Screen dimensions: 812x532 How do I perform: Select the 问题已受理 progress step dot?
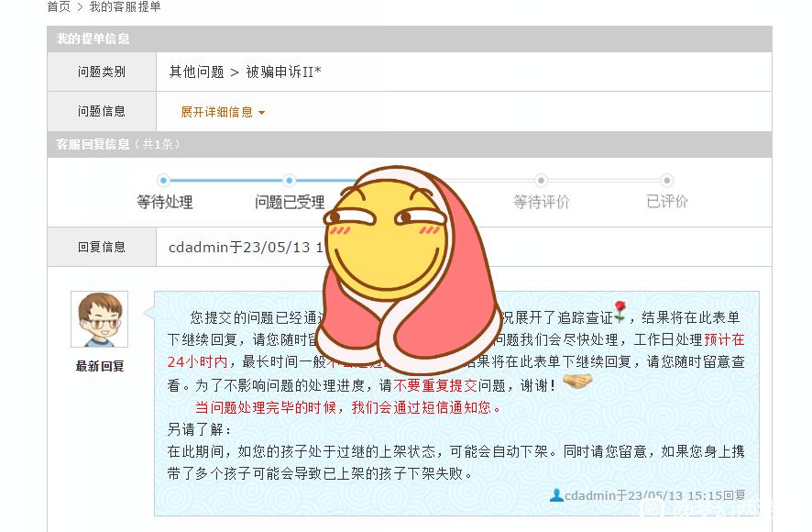(x=289, y=181)
